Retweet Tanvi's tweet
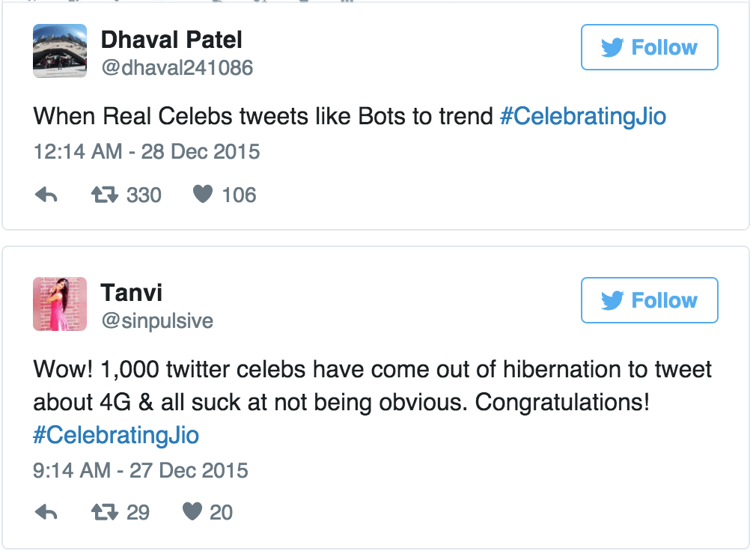This screenshot has width=756, height=554. [x=103, y=513]
